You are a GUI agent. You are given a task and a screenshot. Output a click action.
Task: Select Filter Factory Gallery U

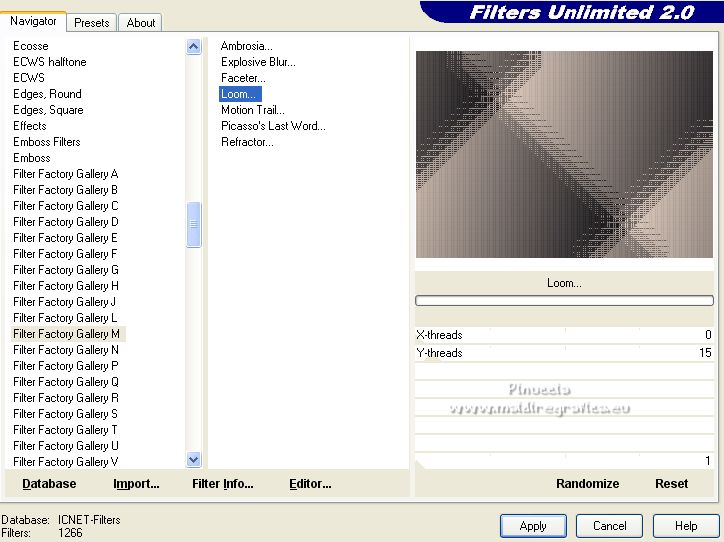(x=66, y=446)
